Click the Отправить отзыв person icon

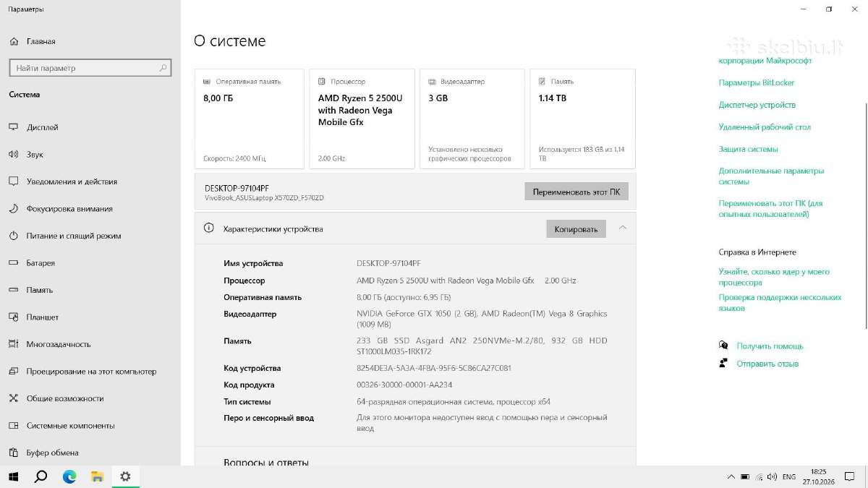click(x=723, y=364)
